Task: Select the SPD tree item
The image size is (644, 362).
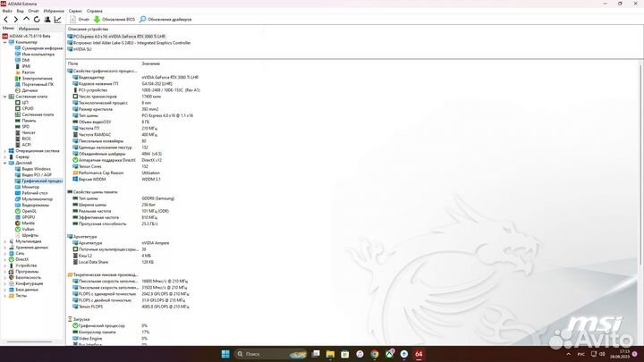Action: point(22,126)
